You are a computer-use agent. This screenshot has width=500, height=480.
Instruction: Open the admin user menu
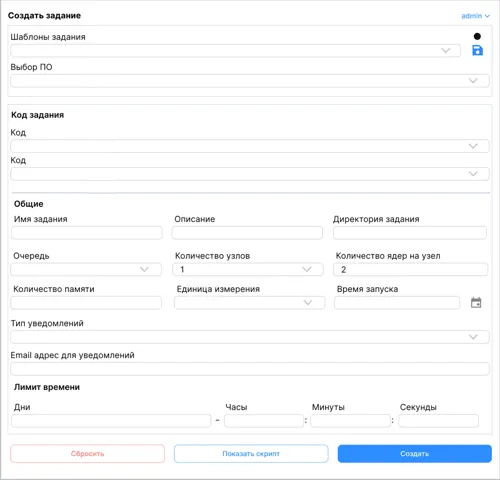point(475,16)
